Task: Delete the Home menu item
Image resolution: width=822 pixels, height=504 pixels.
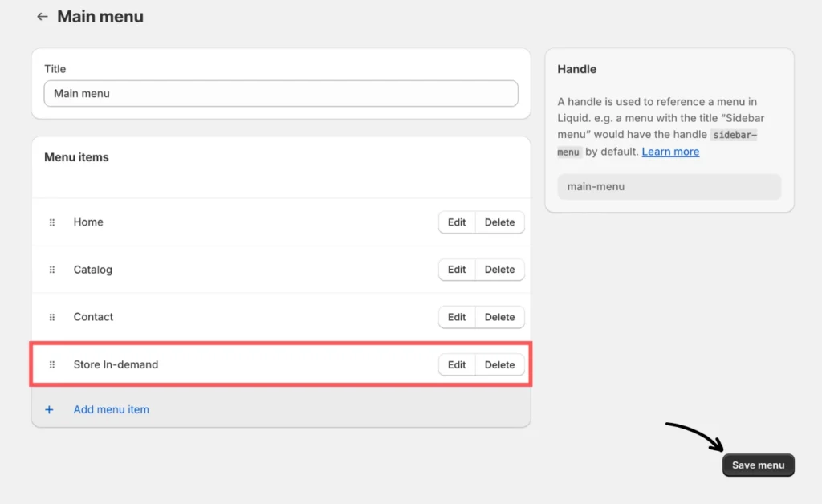Action: tap(499, 222)
